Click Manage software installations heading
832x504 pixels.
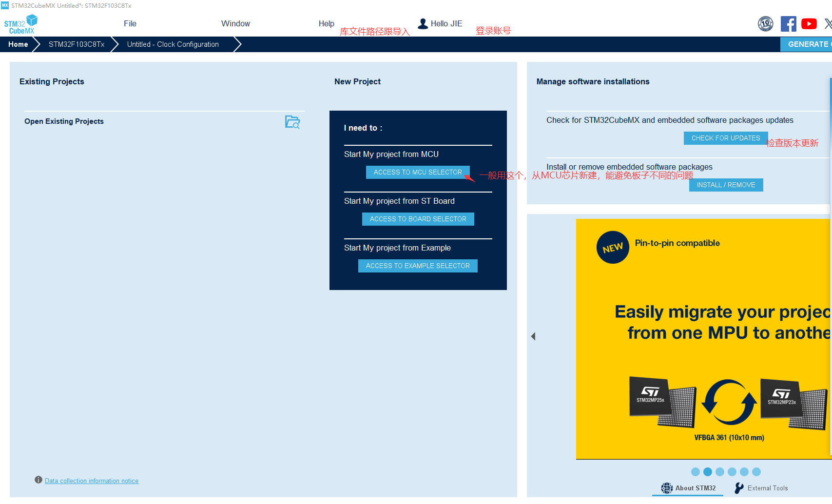tap(593, 81)
